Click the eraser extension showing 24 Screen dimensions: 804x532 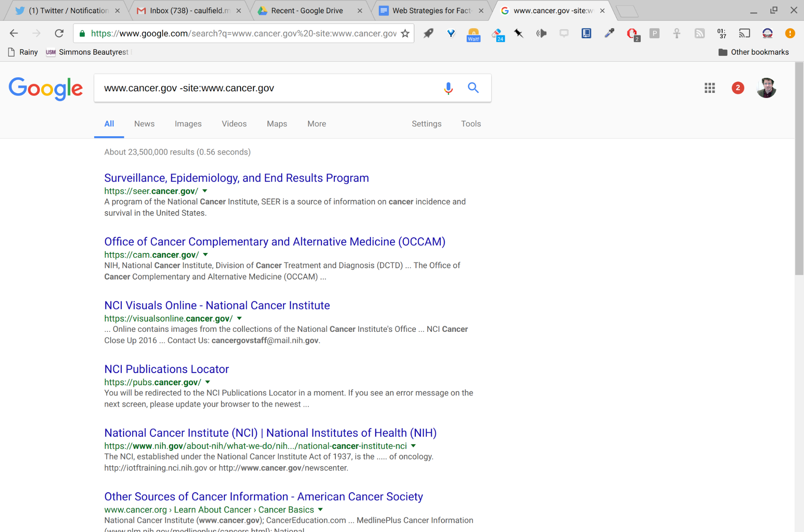[x=498, y=35]
